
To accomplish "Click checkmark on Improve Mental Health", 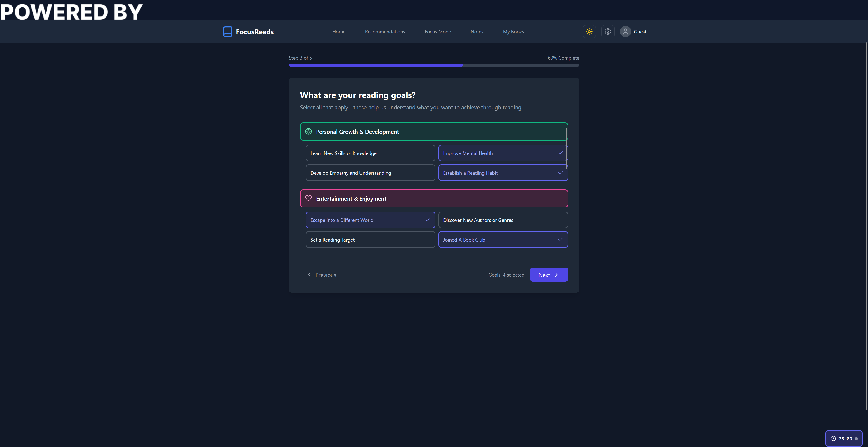I will pos(560,153).
